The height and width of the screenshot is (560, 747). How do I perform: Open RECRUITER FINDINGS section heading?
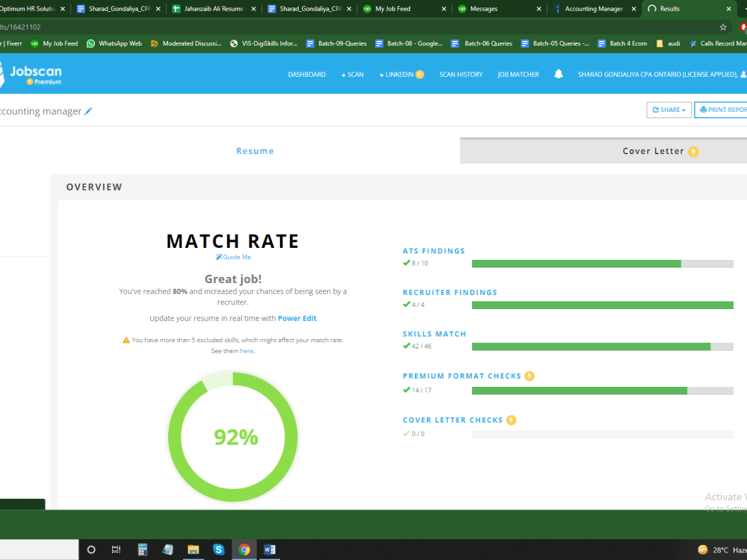(x=450, y=293)
